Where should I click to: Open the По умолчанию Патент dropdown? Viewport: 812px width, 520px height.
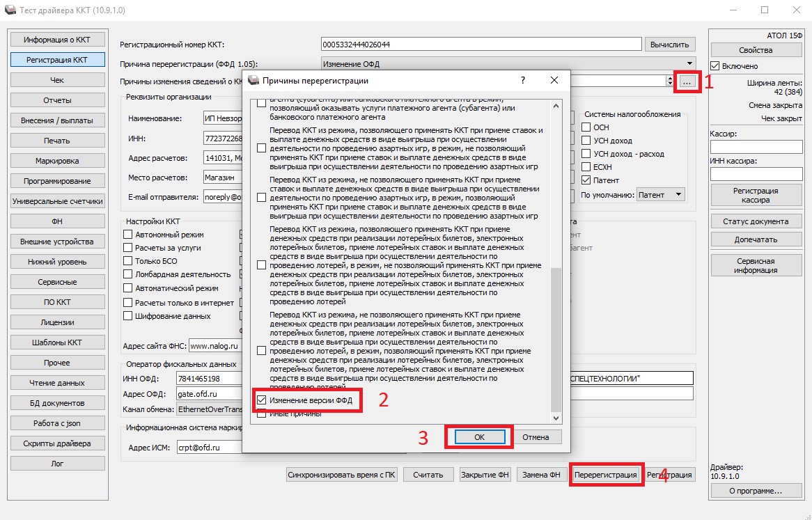679,195
